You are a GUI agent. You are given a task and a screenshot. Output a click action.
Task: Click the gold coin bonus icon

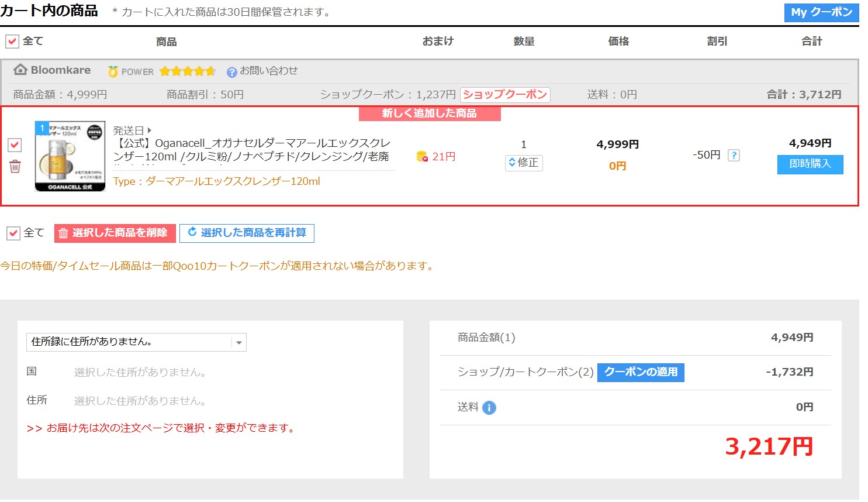tap(421, 156)
